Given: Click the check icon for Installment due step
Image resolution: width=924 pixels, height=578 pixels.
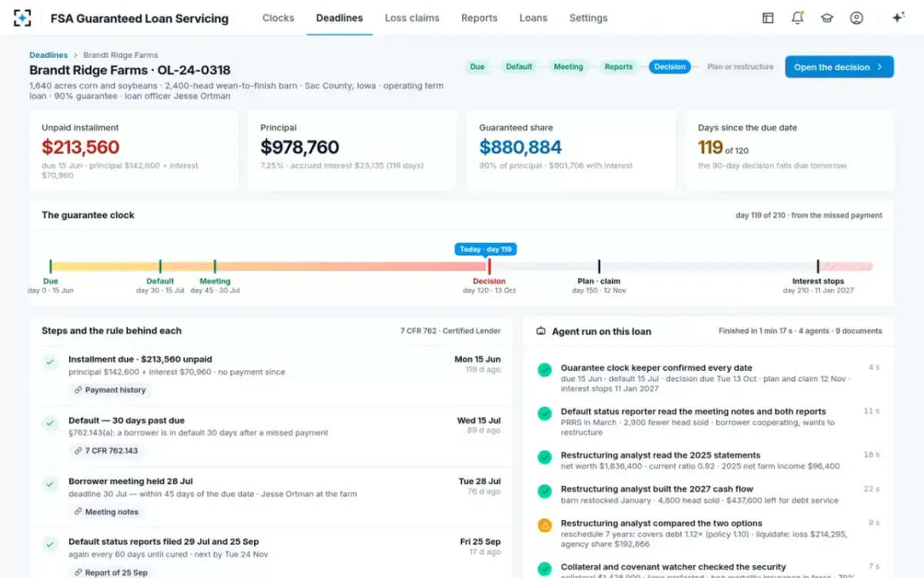Looking at the screenshot, I should tap(50, 361).
